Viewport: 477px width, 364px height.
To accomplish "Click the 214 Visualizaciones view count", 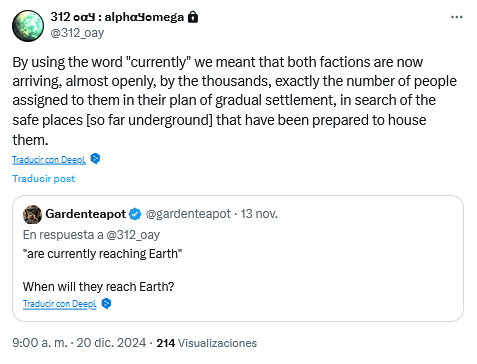I will point(207,343).
